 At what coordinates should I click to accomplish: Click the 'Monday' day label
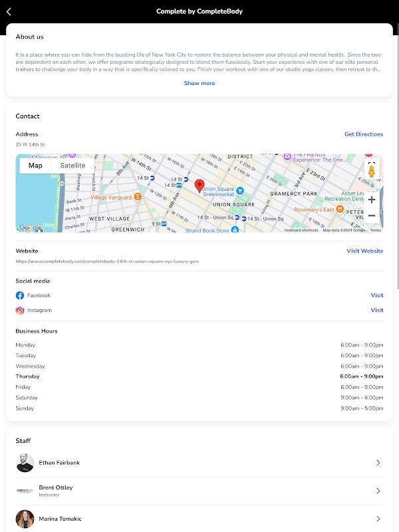25,345
